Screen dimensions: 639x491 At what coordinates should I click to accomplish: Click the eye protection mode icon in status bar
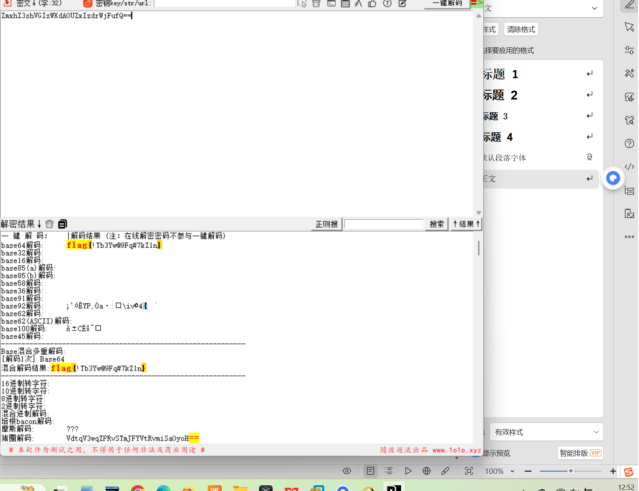[x=346, y=471]
